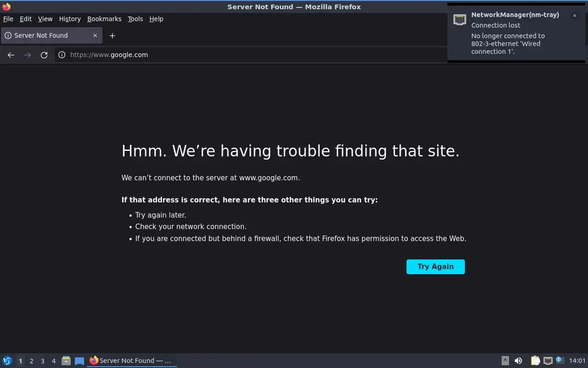Viewport: 588px width, 368px height.
Task: Reload the current page
Action: pyautogui.click(x=44, y=55)
